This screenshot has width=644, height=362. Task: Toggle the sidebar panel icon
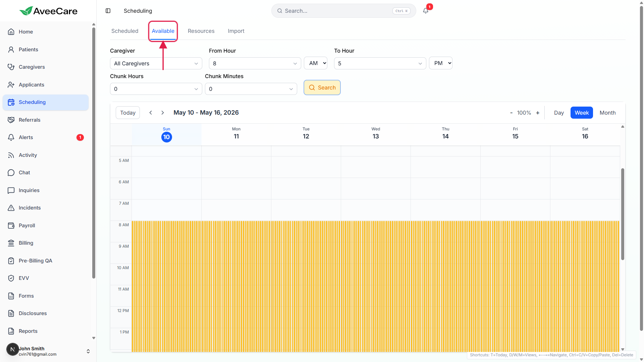point(108,11)
